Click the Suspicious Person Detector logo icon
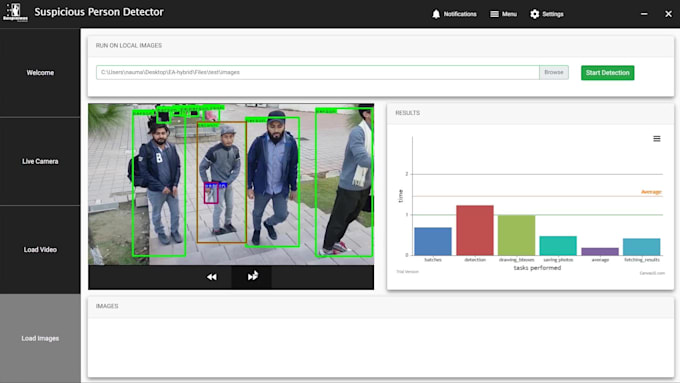This screenshot has width=680, height=383. [x=15, y=12]
